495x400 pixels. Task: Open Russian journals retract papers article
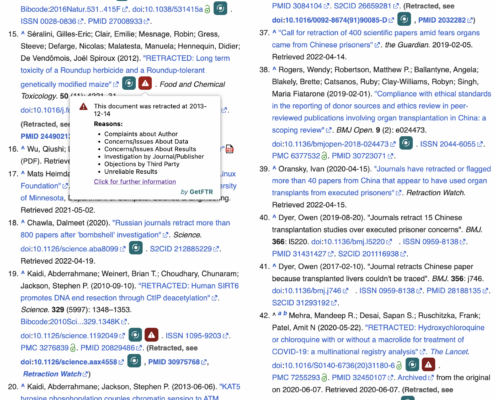[x=125, y=229]
